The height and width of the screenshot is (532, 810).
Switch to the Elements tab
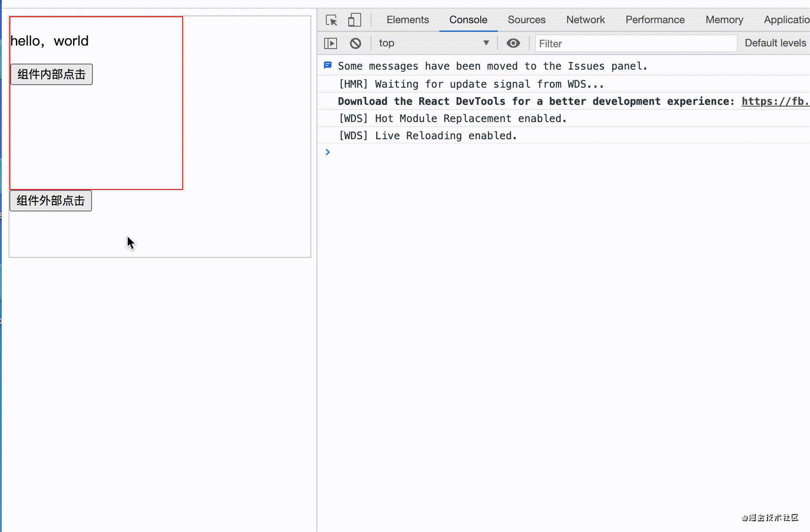[x=408, y=20]
